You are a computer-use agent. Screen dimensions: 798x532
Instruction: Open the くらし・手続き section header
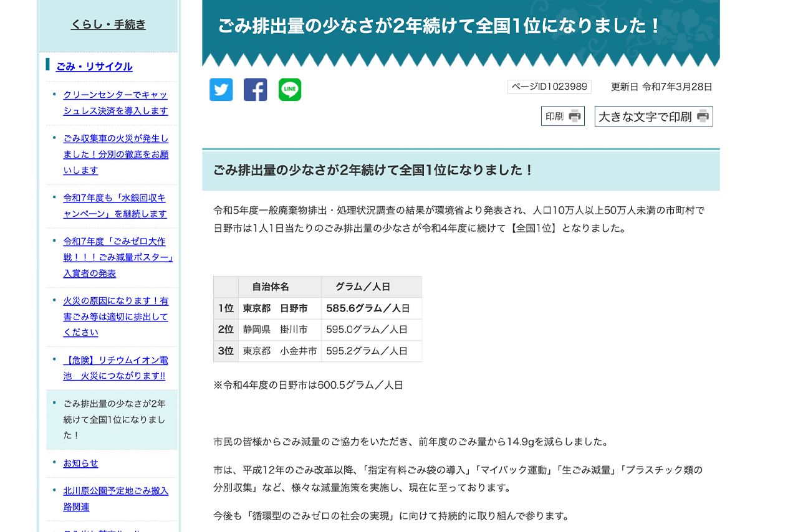point(108,24)
